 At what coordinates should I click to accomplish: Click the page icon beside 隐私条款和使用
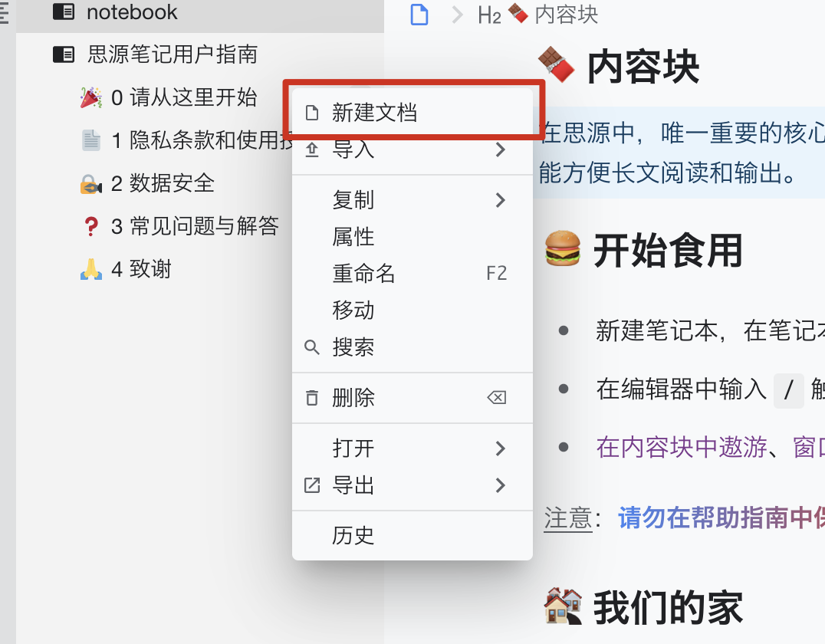pyautogui.click(x=91, y=140)
